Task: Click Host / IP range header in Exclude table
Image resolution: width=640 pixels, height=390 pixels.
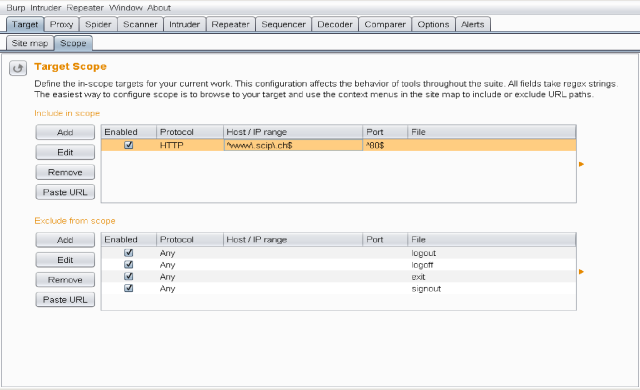Action: point(293,239)
